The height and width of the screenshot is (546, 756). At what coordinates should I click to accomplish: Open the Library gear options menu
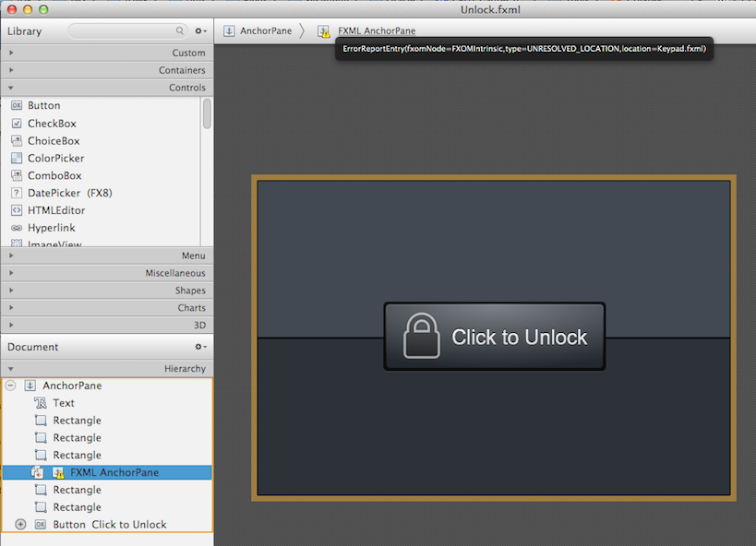click(200, 31)
